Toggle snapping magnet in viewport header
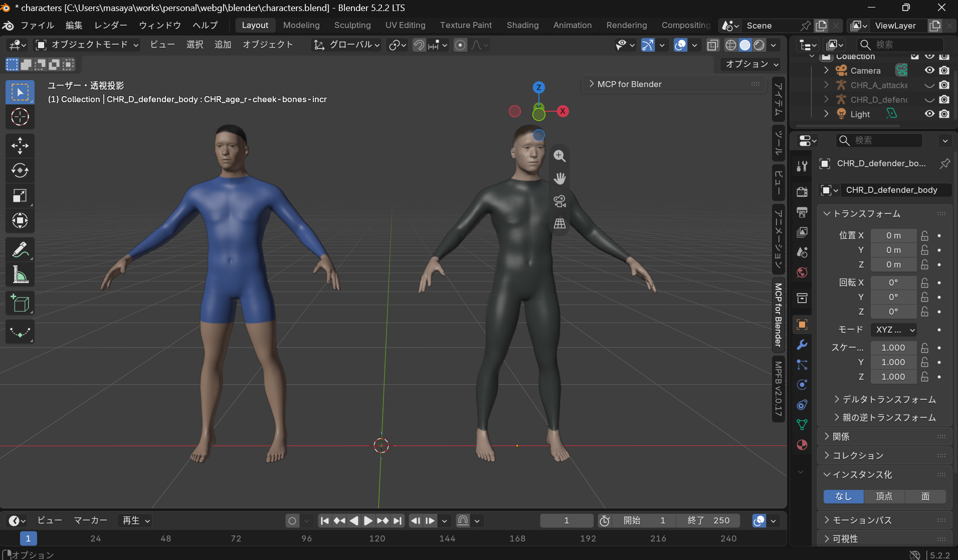The height and width of the screenshot is (560, 958). [x=419, y=45]
